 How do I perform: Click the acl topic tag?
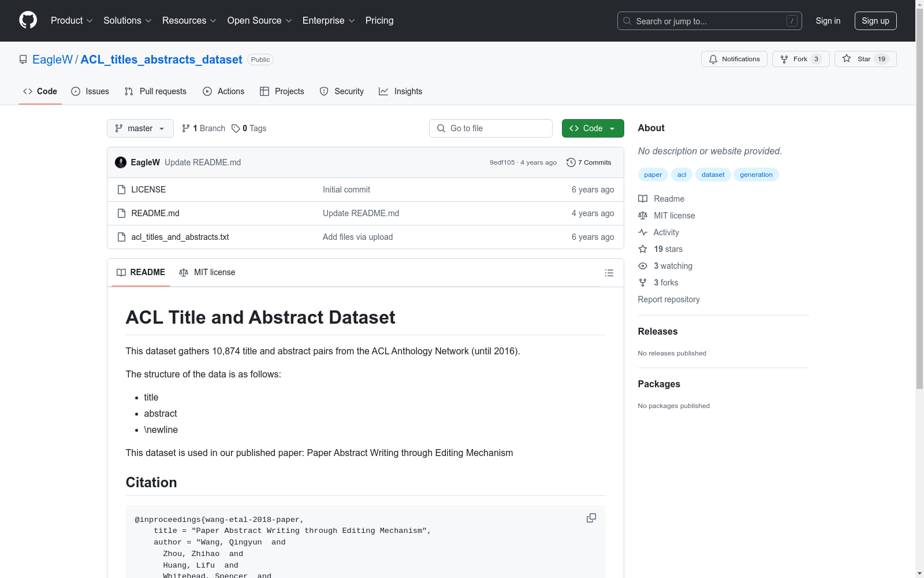[x=682, y=175]
